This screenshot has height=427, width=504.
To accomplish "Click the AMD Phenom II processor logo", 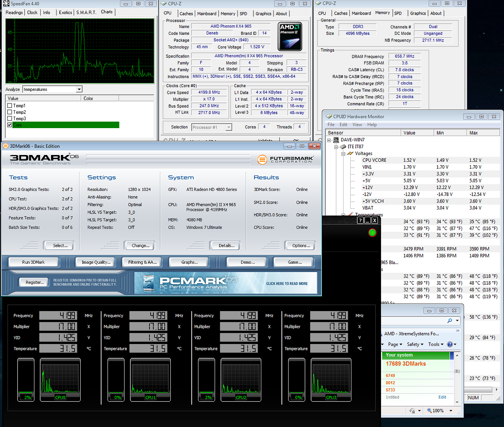I will coord(290,36).
